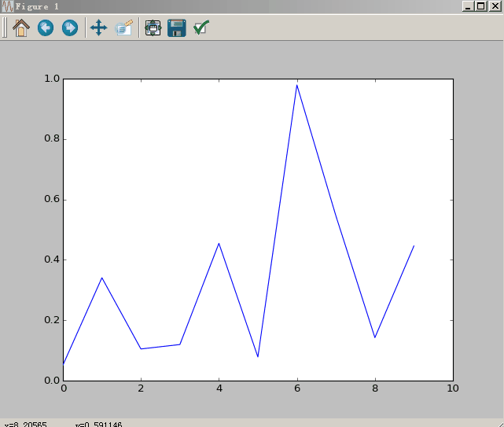Open the Configure subplots dialog
Image resolution: width=504 pixels, height=427 pixels.
(153, 28)
